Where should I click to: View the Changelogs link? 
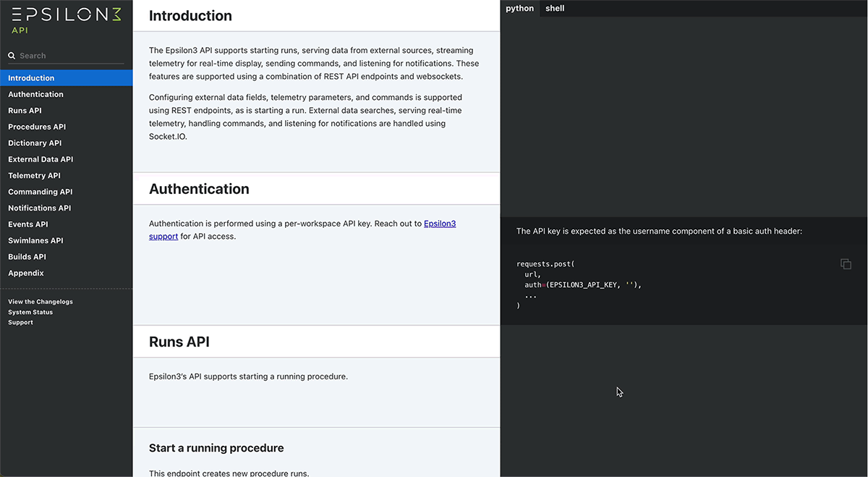[x=41, y=302]
